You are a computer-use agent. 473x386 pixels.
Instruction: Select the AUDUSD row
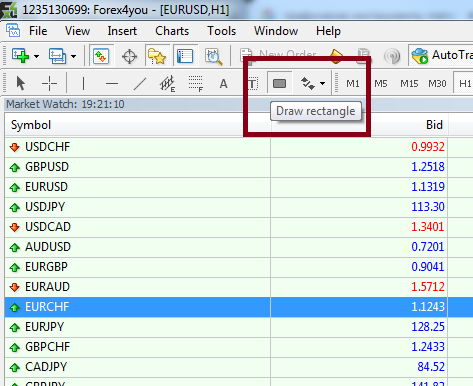coord(239,247)
